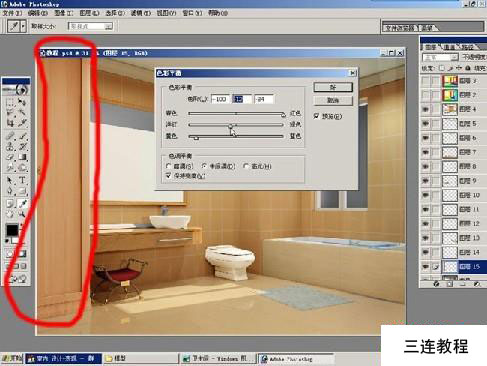
Task: Select the Dodge tool
Action: click(x=22, y=168)
